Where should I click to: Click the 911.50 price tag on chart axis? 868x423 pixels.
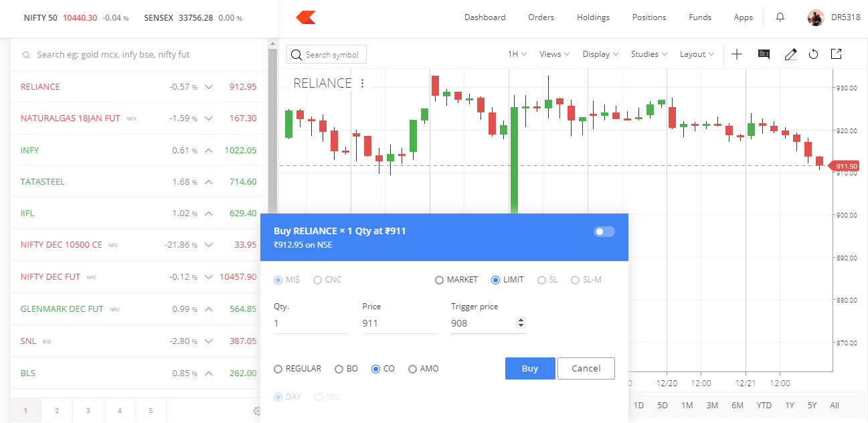pyautogui.click(x=845, y=166)
